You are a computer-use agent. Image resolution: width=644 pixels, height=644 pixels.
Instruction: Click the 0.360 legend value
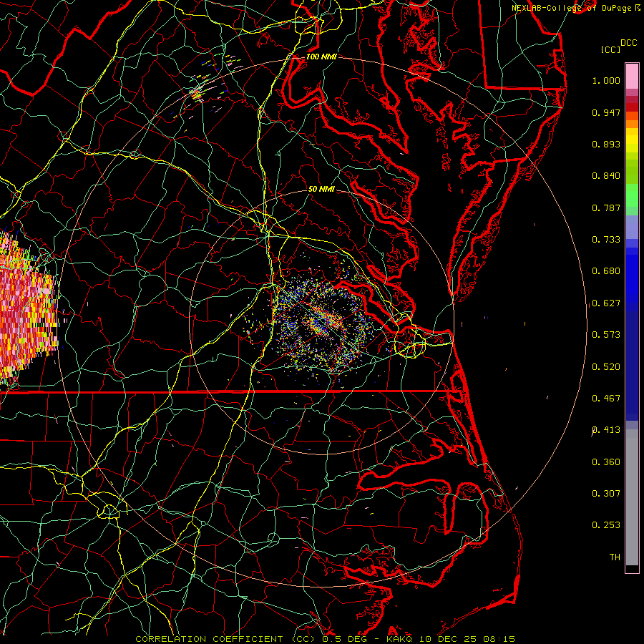pyautogui.click(x=606, y=462)
